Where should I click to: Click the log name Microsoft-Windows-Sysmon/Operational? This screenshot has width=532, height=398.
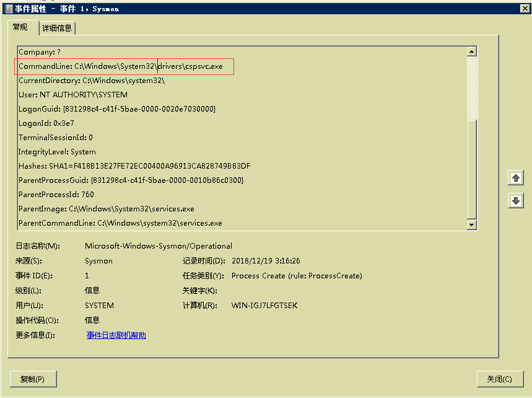click(159, 246)
